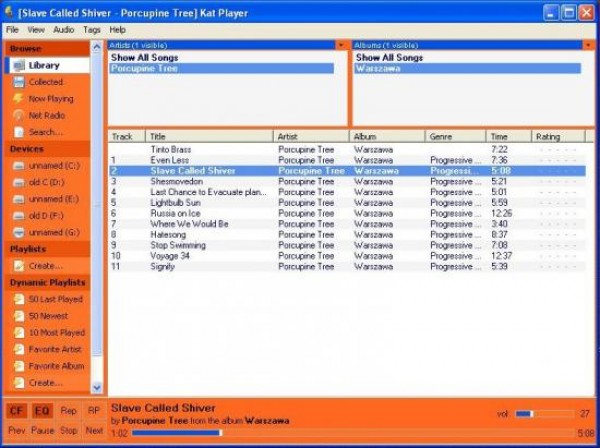600x448 pixels.
Task: Sort by the Track column header
Action: [x=127, y=137]
